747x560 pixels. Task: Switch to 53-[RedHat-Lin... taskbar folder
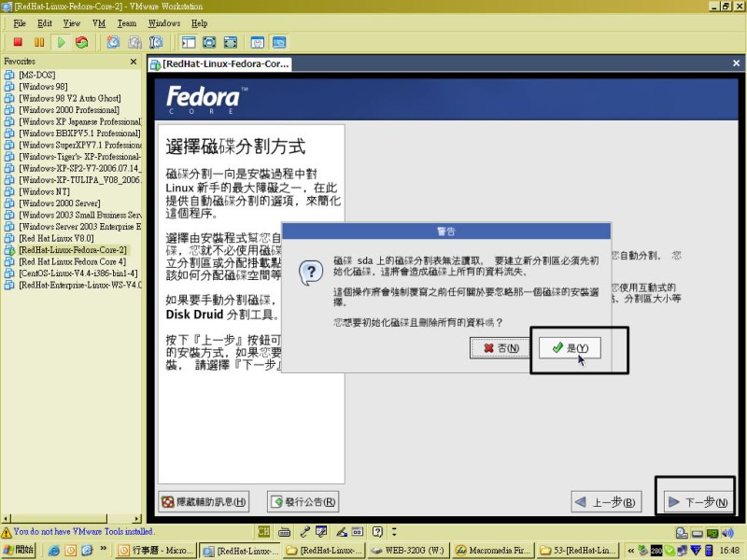(577, 551)
